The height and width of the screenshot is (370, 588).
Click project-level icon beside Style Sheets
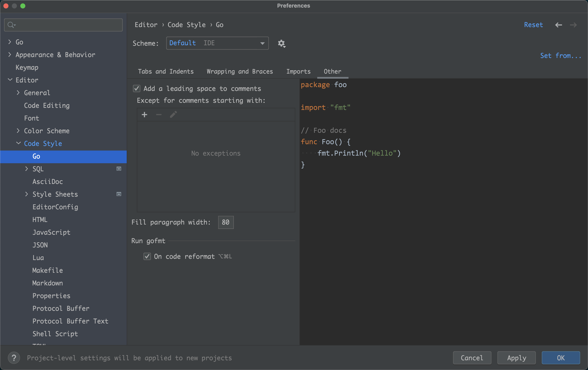click(119, 194)
